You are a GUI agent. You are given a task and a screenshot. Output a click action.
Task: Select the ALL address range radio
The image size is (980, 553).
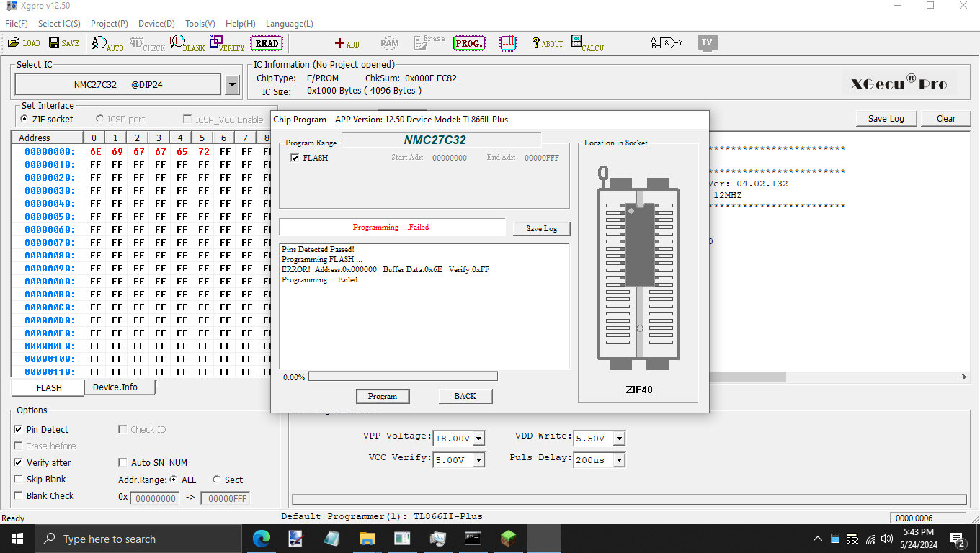pyautogui.click(x=174, y=480)
